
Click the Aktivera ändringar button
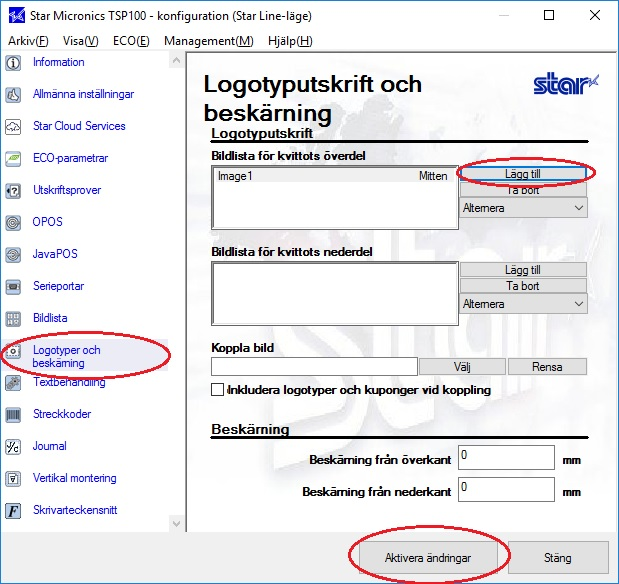[428, 558]
